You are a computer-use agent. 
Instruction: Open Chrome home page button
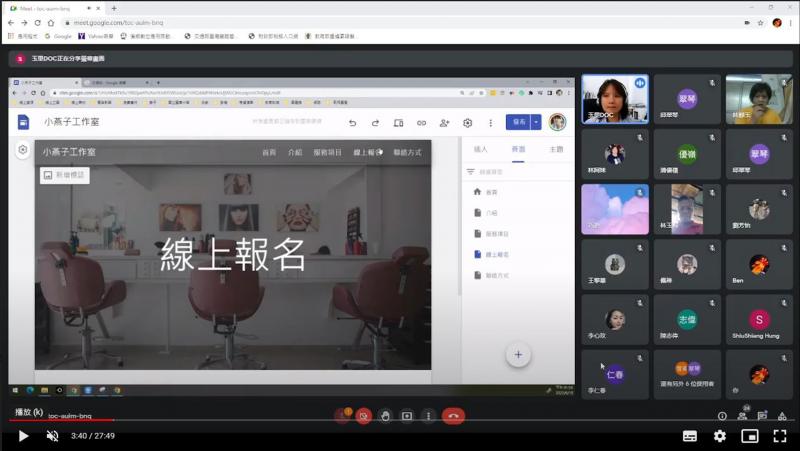[51, 22]
